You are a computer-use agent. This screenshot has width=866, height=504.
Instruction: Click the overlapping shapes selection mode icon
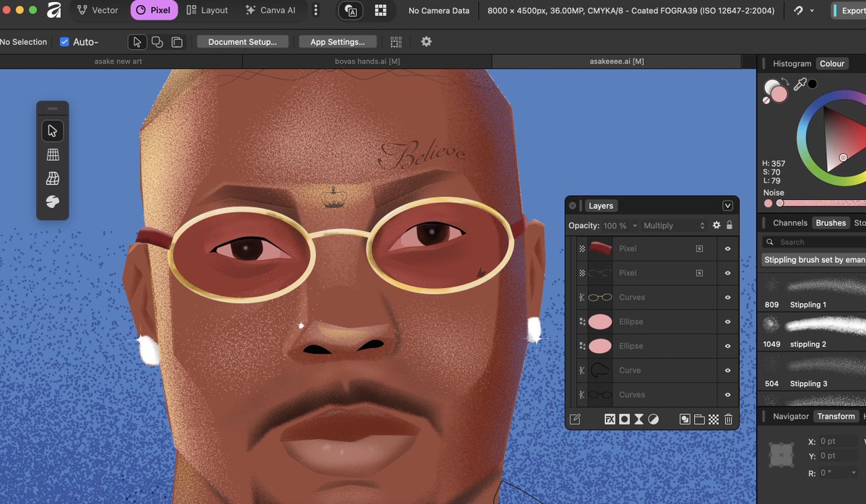tap(157, 42)
